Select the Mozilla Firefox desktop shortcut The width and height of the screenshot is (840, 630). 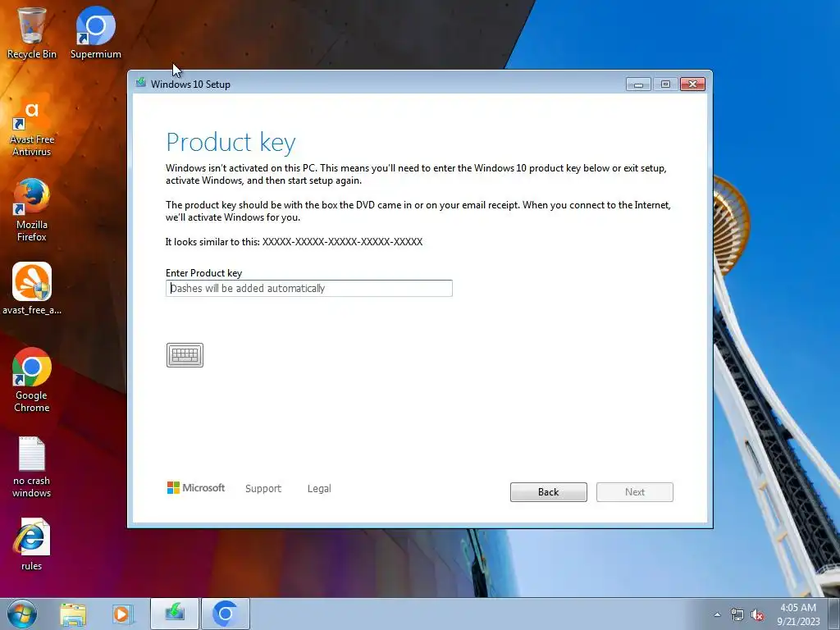tap(32, 210)
